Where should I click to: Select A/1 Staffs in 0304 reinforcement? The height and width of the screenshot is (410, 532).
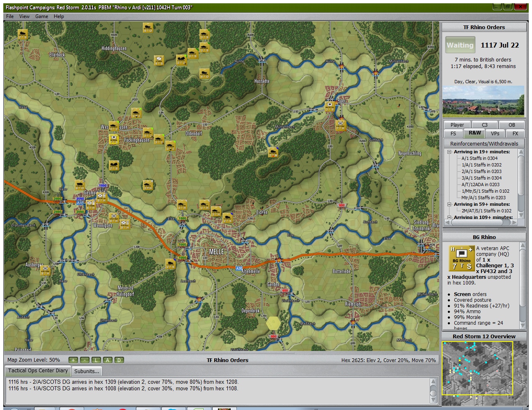pyautogui.click(x=479, y=158)
